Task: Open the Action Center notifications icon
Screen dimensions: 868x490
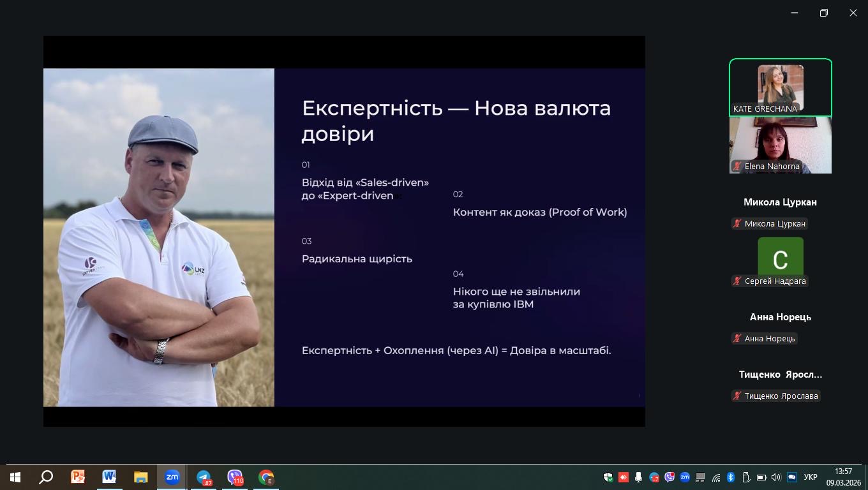Action: tap(792, 477)
